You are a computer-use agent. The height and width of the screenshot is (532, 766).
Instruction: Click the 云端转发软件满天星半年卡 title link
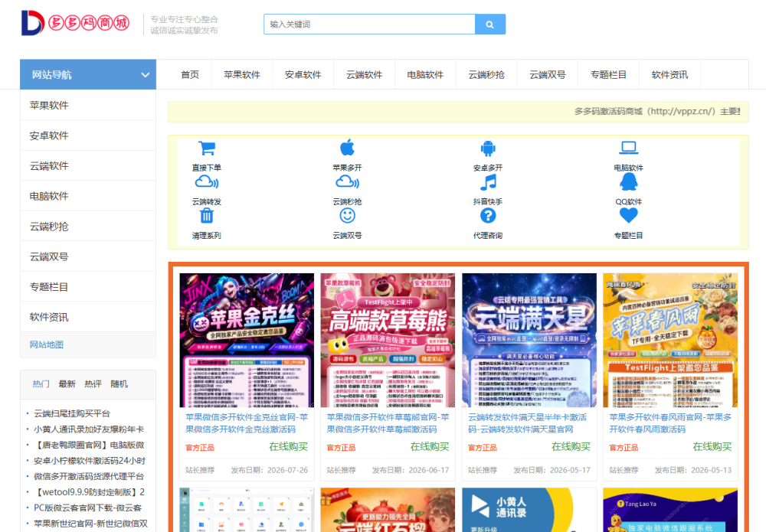coord(528,423)
